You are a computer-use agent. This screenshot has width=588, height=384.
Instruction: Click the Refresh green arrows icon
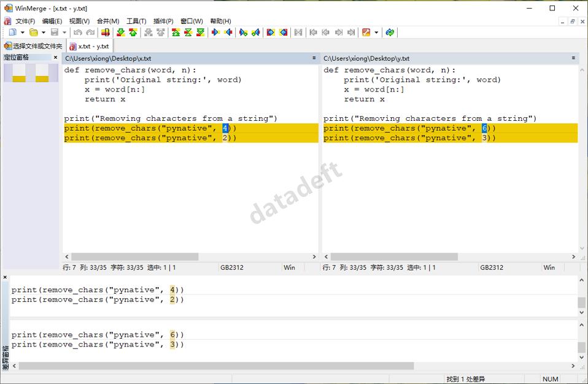point(390,33)
